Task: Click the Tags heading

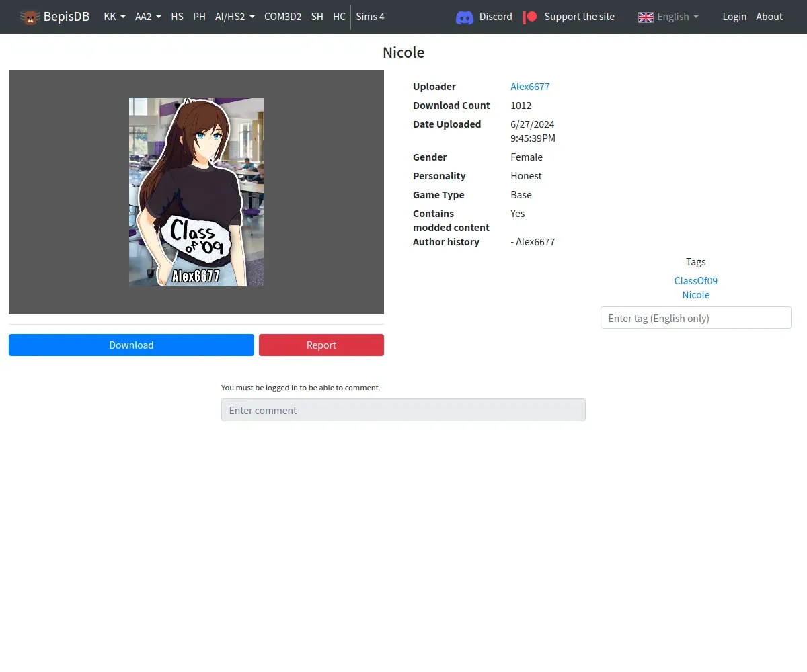Action: (x=695, y=262)
